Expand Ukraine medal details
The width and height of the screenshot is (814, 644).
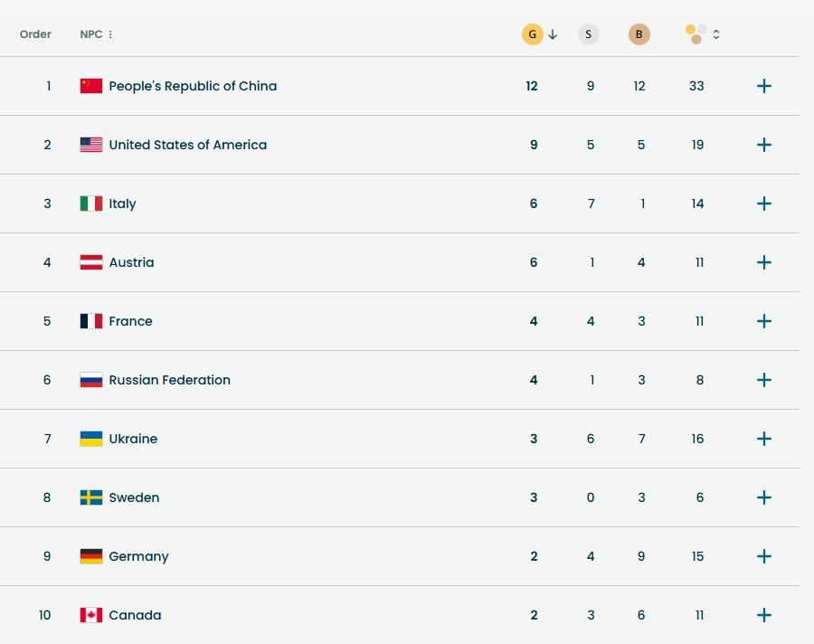[x=764, y=439]
